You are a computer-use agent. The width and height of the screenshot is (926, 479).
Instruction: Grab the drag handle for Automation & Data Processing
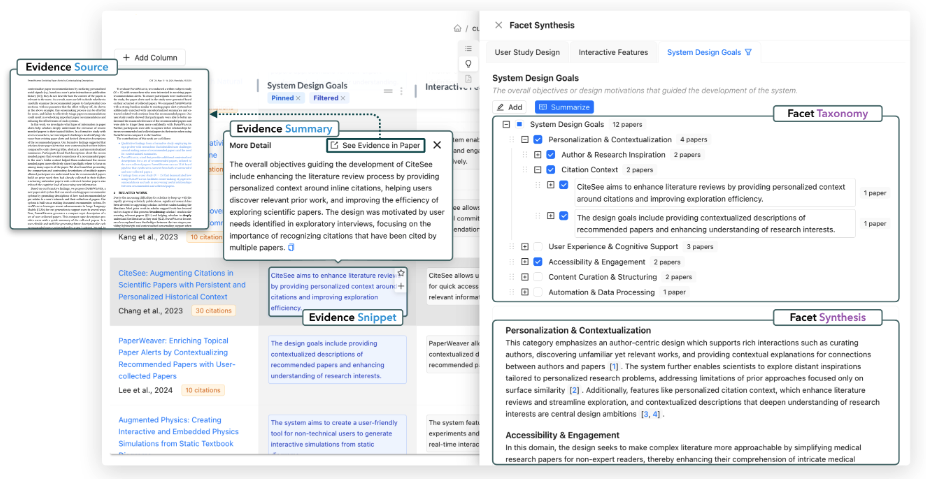[x=511, y=292]
